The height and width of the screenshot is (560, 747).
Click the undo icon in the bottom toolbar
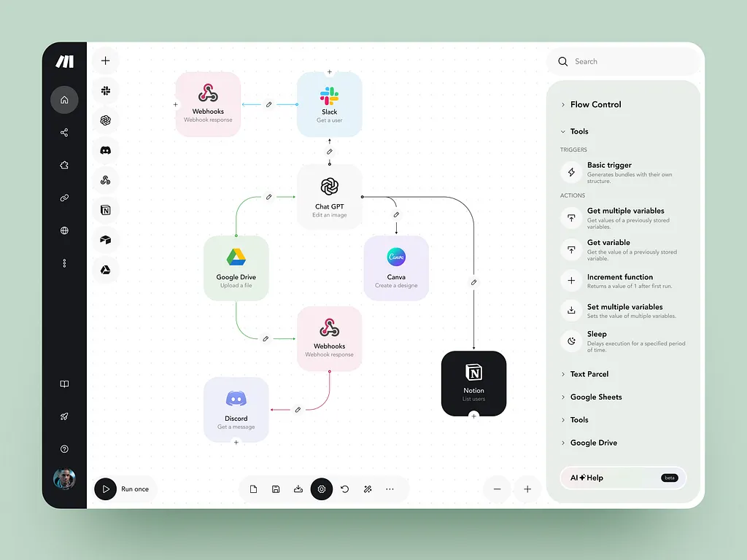(x=344, y=489)
